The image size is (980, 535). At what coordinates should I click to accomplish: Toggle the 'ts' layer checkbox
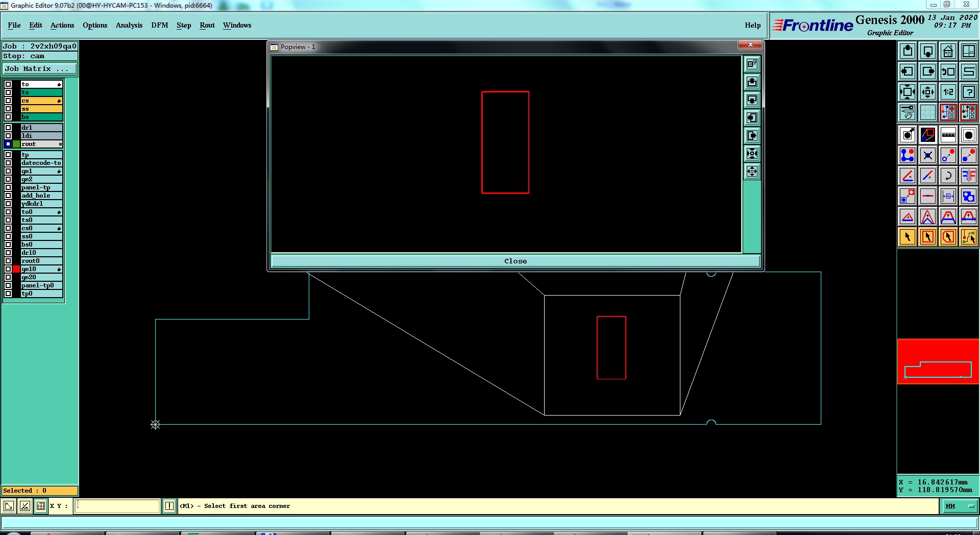[8, 92]
